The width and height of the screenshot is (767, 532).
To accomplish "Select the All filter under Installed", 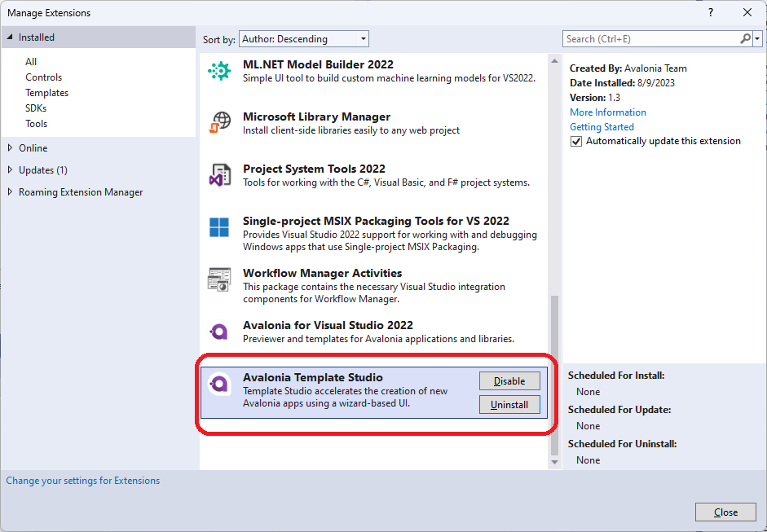I will (x=31, y=62).
